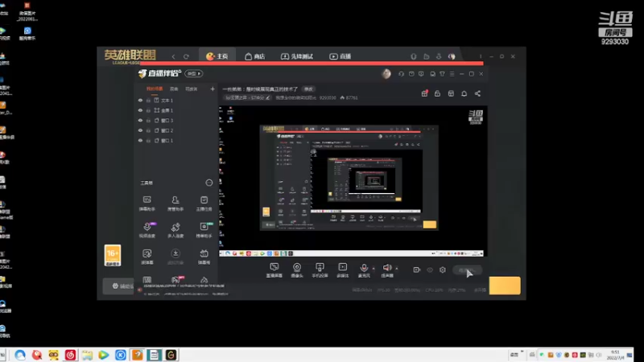Image resolution: width=644 pixels, height=362 pixels.
Task: Open the 头牌测试 tab in the League client
Action: pos(297,56)
